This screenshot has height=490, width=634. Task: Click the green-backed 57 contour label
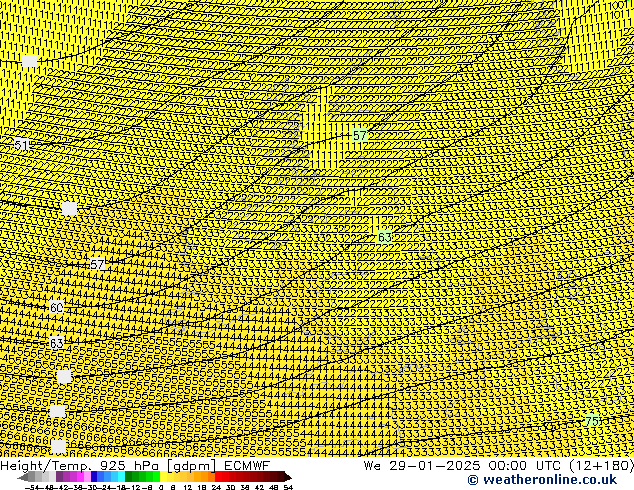click(359, 135)
